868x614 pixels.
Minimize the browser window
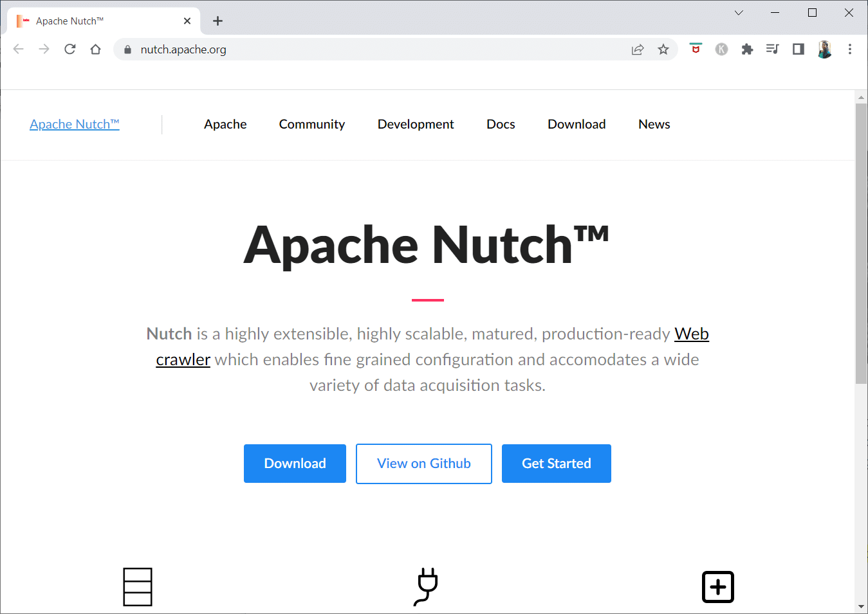pos(775,13)
